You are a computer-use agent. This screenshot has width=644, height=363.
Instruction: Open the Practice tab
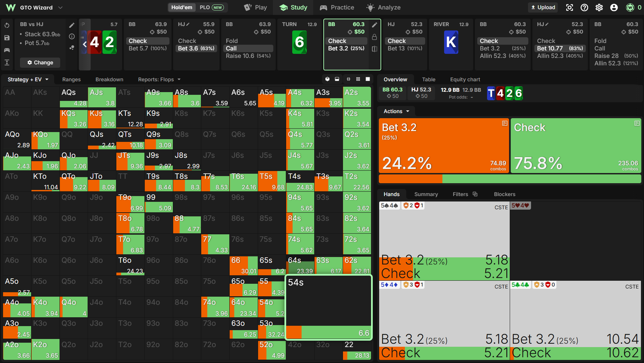(x=337, y=7)
